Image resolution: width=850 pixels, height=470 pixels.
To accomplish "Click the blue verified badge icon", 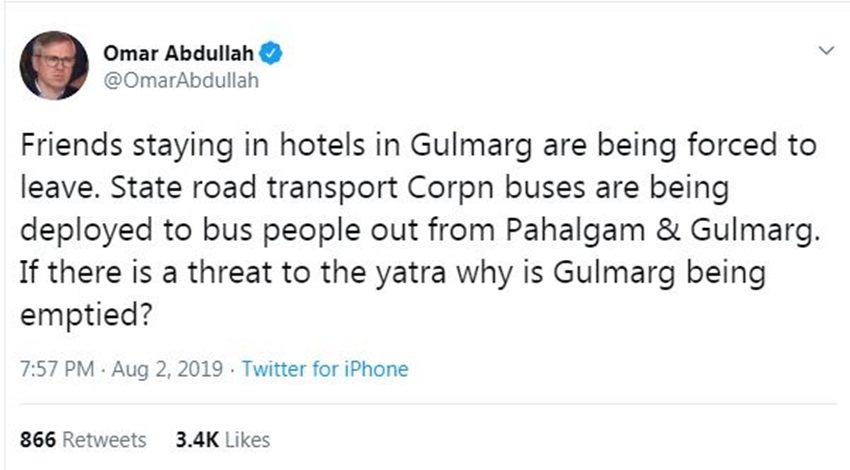I will (x=271, y=53).
